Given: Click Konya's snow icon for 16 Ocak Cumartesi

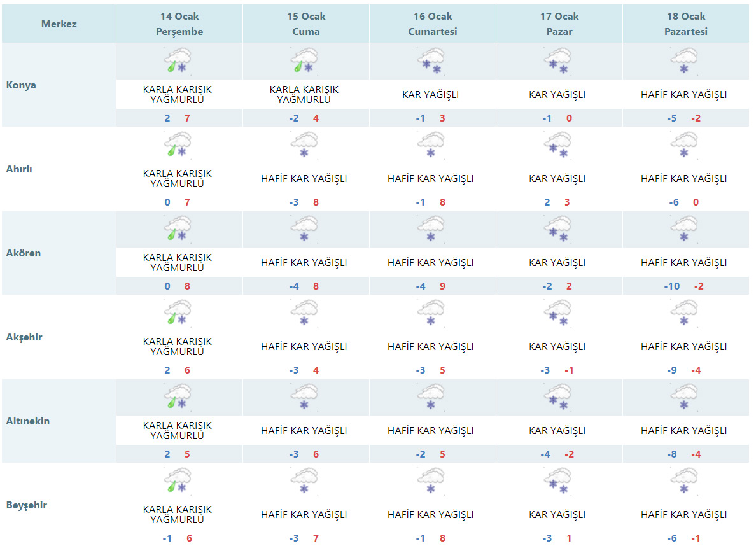Looking at the screenshot, I should pos(431,60).
